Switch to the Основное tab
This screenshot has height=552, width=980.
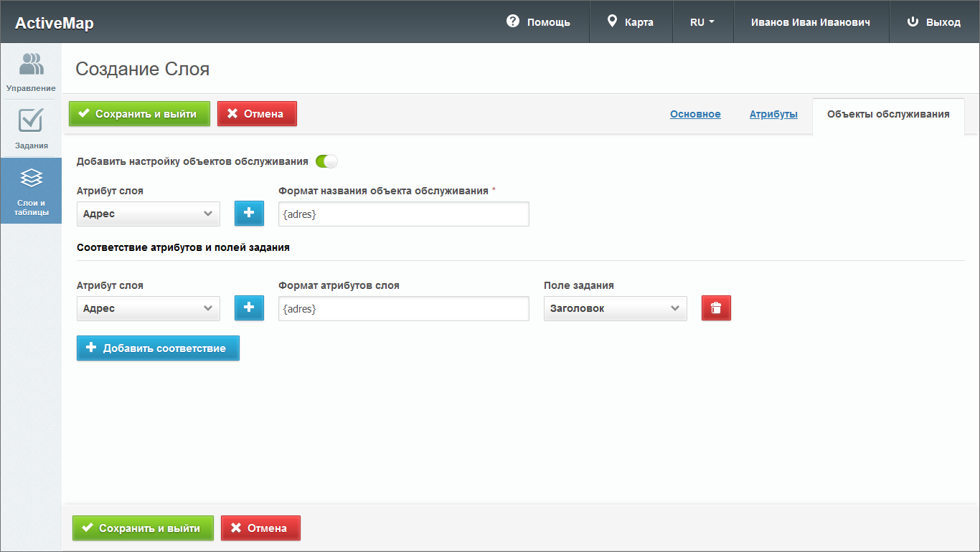click(x=695, y=114)
